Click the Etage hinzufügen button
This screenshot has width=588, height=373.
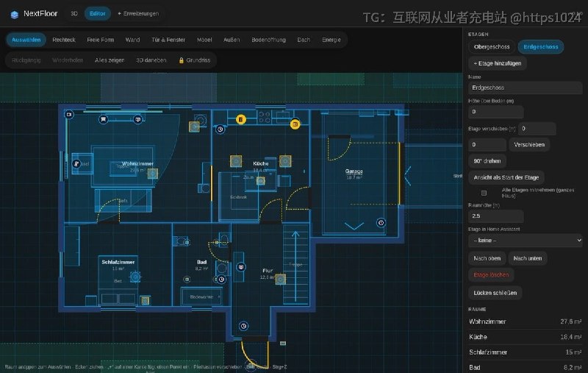[x=498, y=63]
